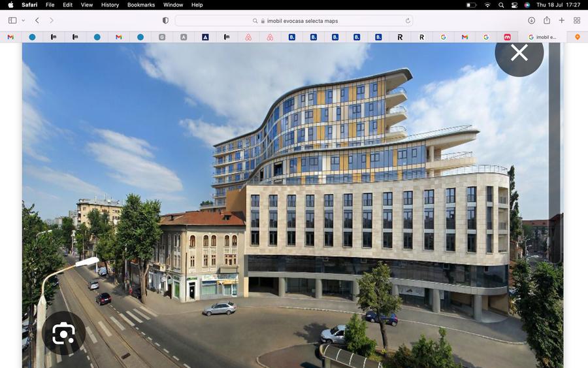
Task: Show the tab overview grid
Action: 577,20
